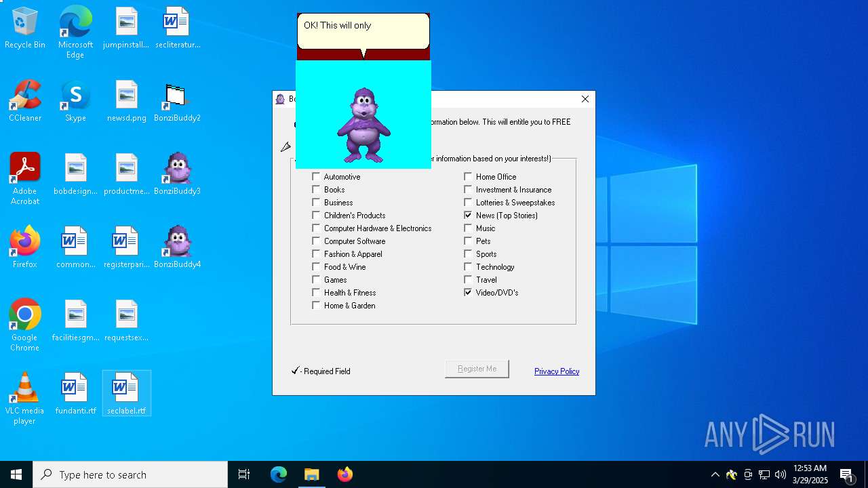Show hidden system tray icons
The height and width of the screenshot is (488, 868).
[x=715, y=474]
